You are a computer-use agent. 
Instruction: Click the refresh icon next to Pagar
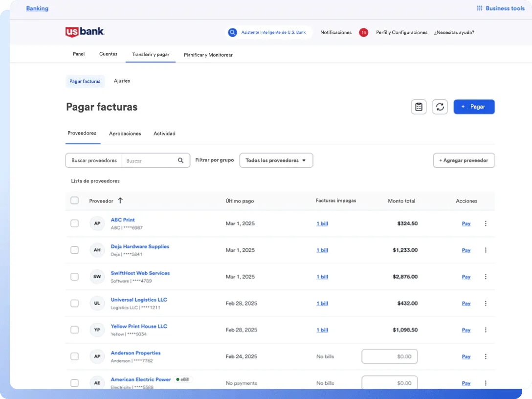(x=440, y=107)
